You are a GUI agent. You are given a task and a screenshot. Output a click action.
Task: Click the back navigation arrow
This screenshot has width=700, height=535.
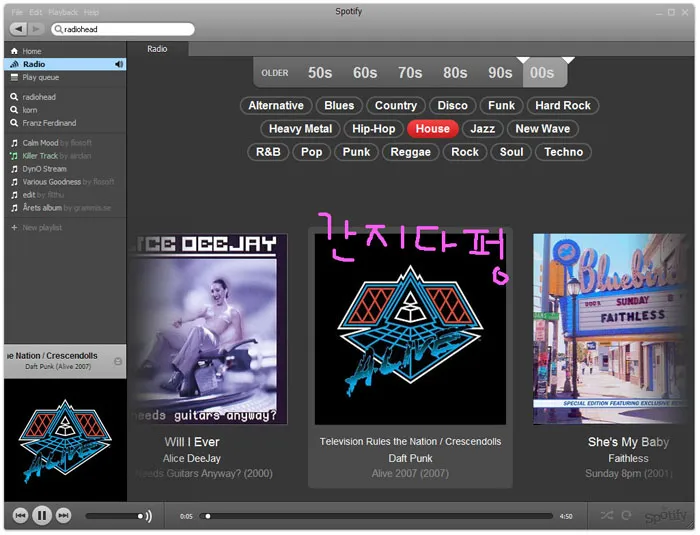tap(19, 29)
